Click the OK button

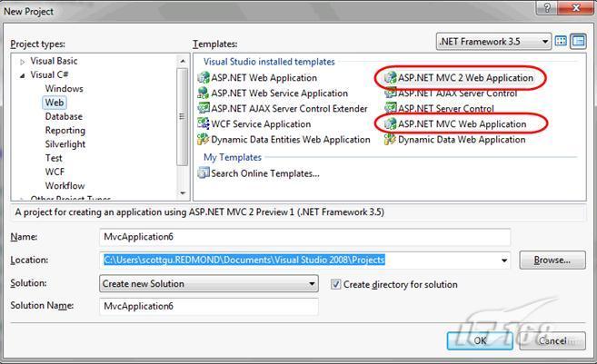[x=480, y=340]
